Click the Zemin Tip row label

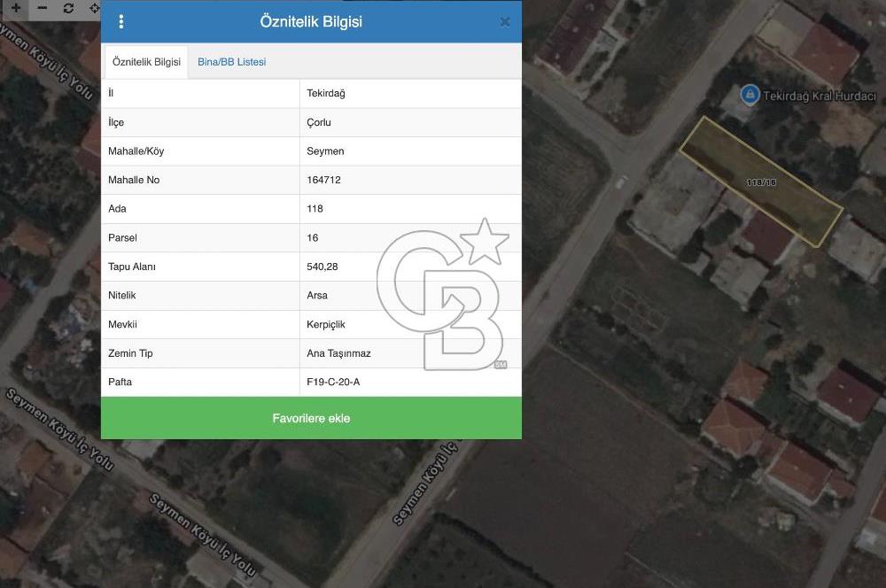pyautogui.click(x=130, y=353)
